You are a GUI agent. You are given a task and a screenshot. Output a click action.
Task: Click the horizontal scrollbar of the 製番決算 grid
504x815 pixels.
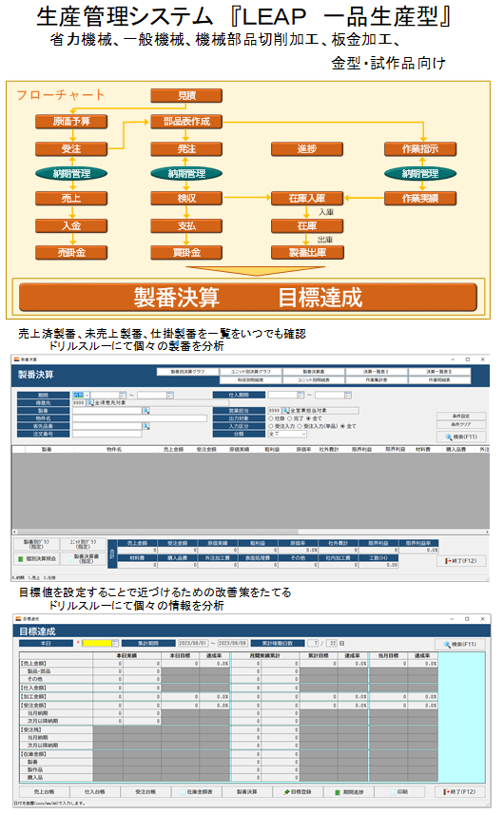click(250, 533)
